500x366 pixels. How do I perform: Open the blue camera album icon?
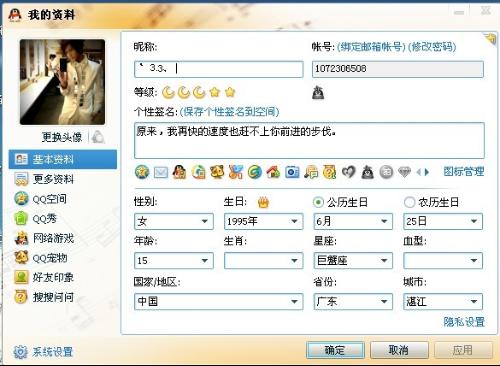(x=292, y=172)
